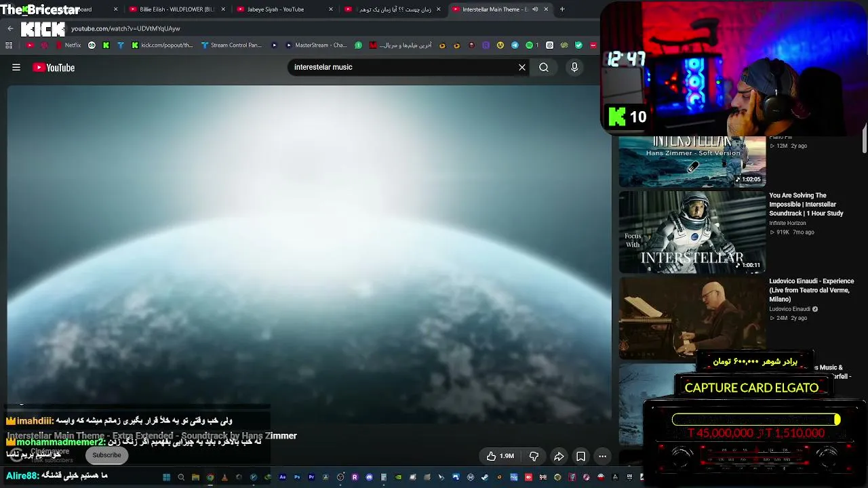Grab the page vertical scrollbar
Viewport: 868px width, 488px height.
[x=864, y=139]
